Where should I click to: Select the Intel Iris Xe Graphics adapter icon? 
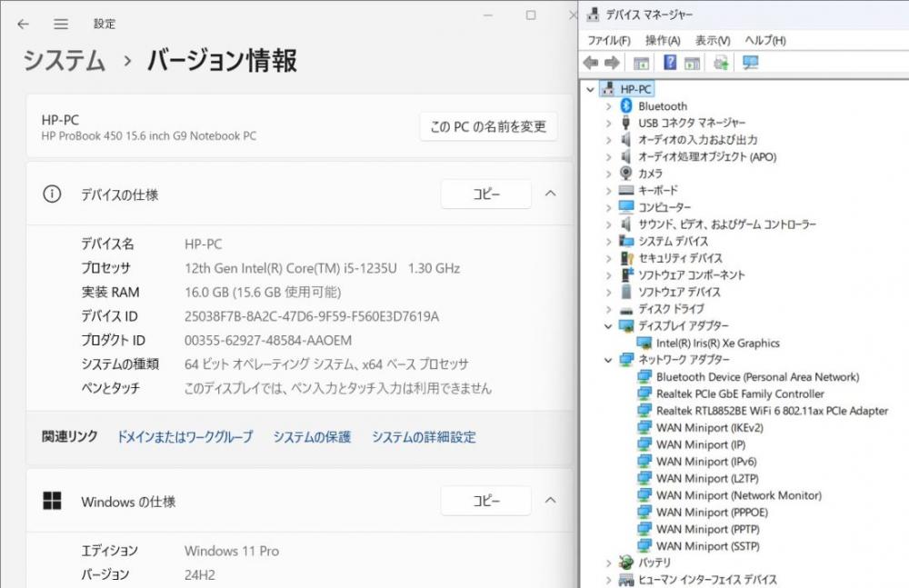click(644, 343)
